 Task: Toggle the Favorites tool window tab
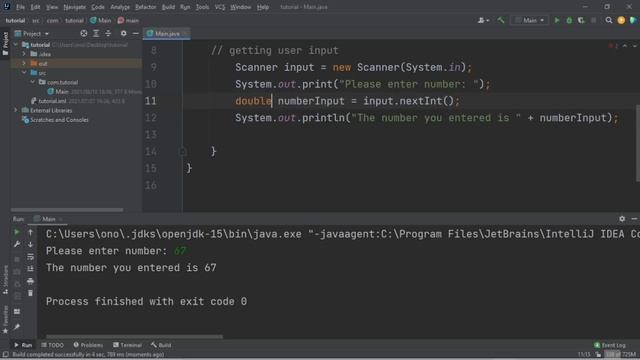(5, 320)
